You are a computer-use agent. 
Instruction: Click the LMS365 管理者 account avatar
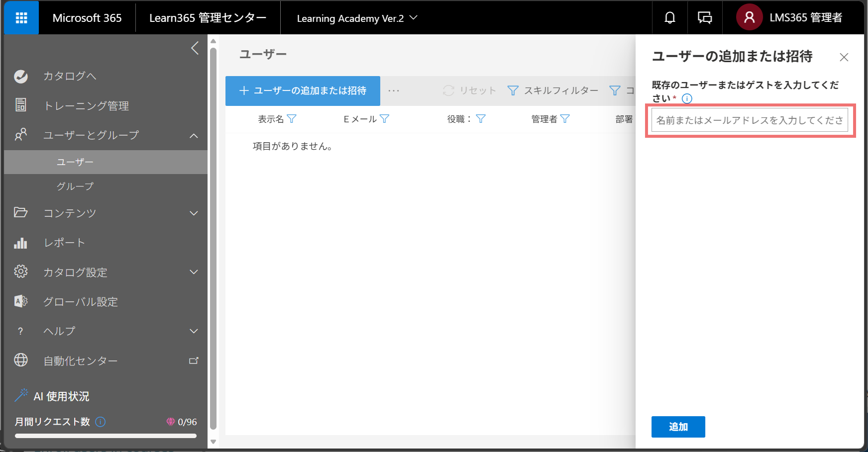750,17
